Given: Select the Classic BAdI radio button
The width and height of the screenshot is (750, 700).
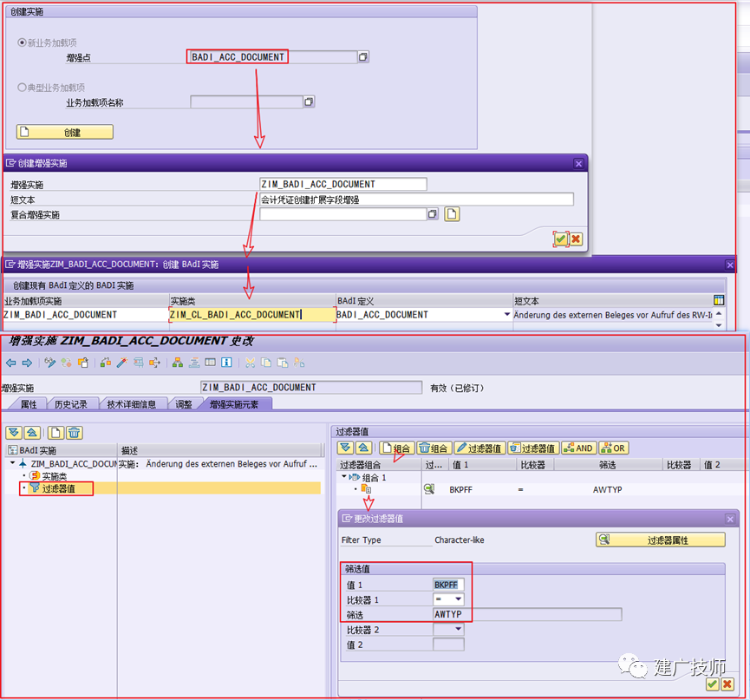Looking at the screenshot, I should click(x=22, y=88).
